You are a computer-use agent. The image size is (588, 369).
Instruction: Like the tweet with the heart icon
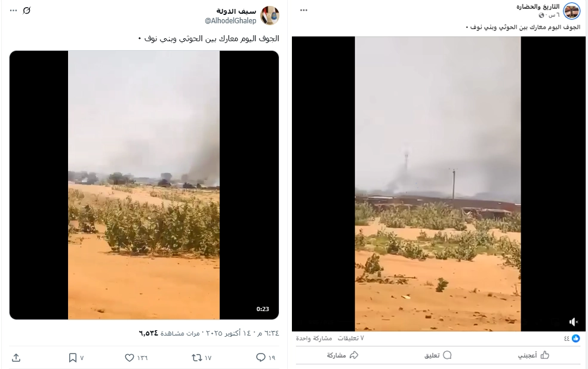click(x=130, y=358)
